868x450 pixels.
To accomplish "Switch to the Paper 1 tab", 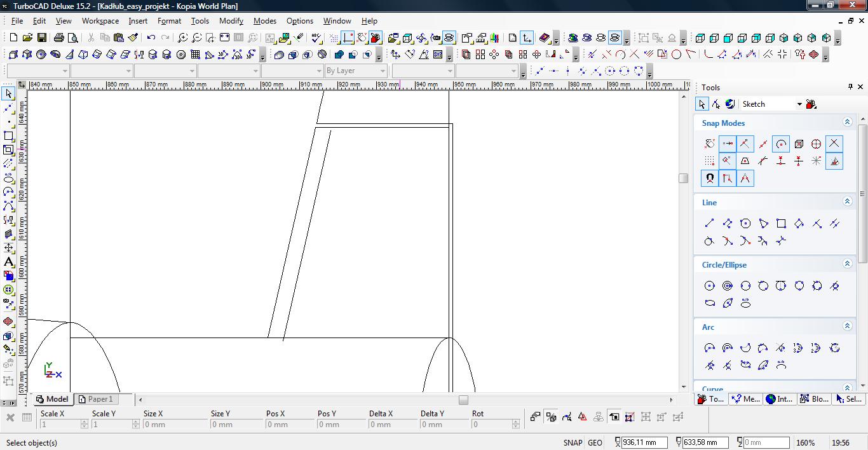I will click(100, 399).
